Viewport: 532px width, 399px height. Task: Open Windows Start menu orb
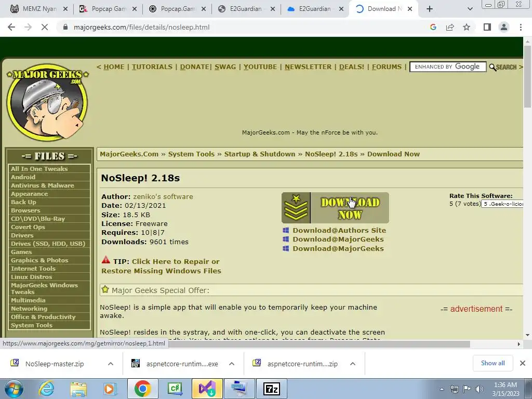[x=14, y=389]
